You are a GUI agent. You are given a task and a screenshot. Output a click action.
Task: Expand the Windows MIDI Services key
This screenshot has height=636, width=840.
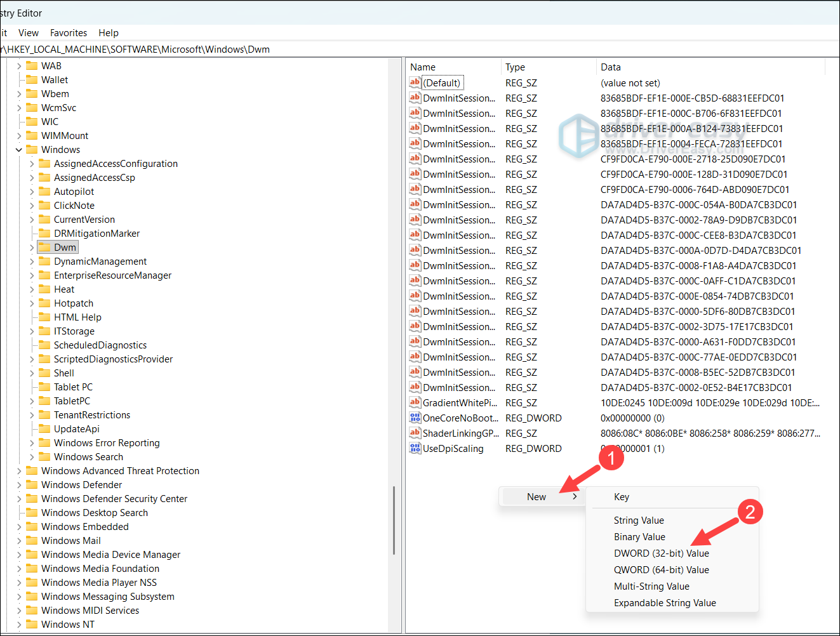point(19,611)
